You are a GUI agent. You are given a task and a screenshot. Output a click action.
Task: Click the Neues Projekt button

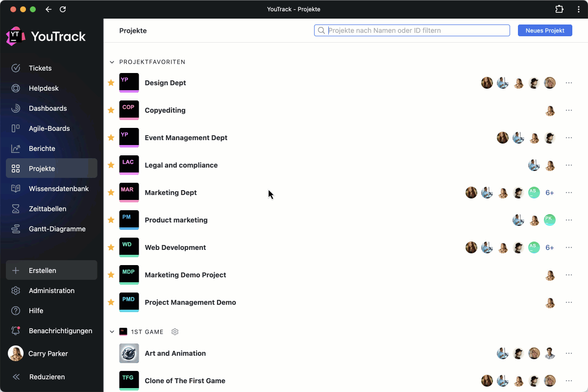[x=545, y=30]
